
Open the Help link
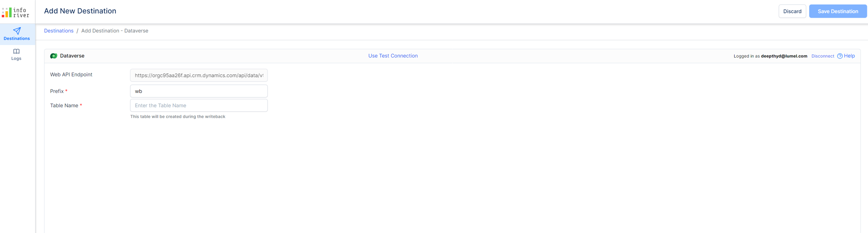coord(849,56)
